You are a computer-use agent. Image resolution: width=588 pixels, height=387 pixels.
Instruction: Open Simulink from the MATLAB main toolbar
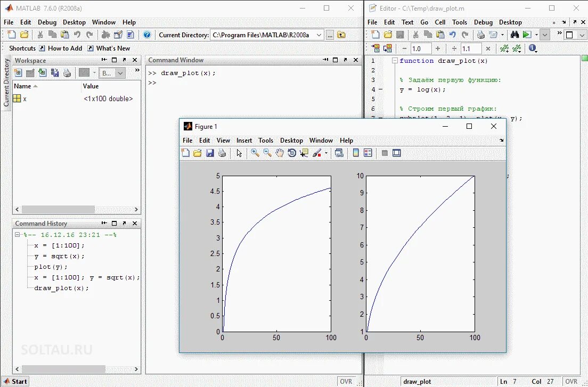pos(106,35)
